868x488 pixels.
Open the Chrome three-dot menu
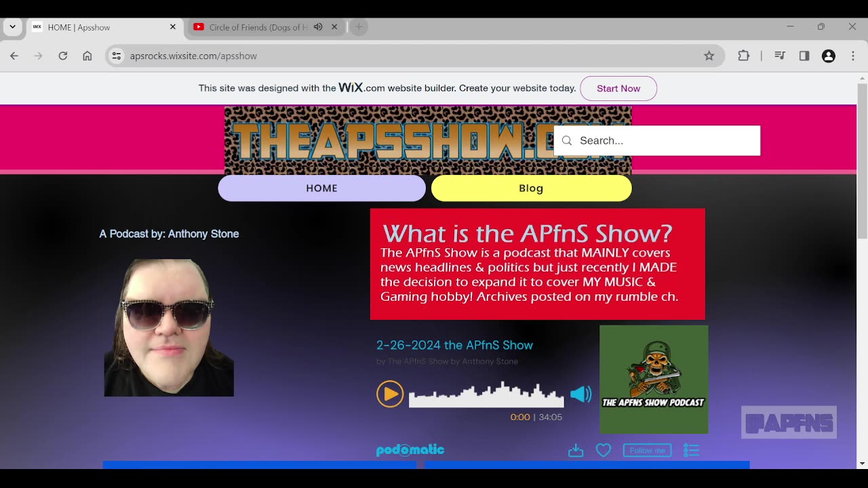point(853,56)
